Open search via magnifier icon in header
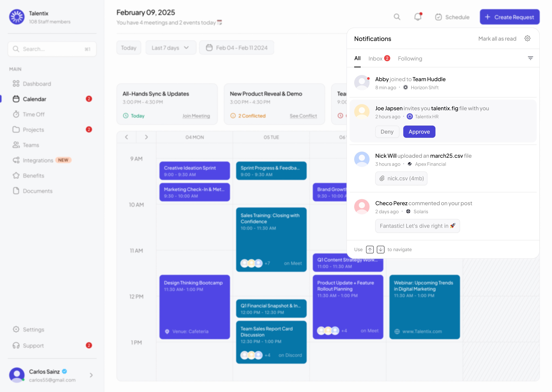 tap(397, 17)
